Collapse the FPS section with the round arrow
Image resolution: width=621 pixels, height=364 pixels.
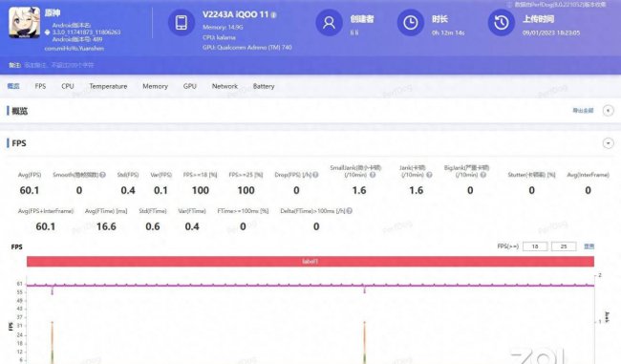click(609, 143)
